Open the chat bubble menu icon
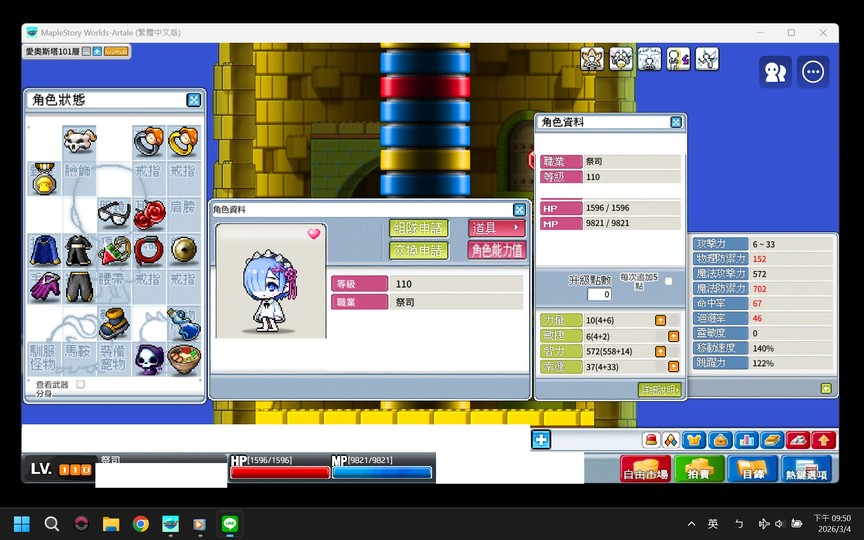The image size is (864, 540). click(813, 72)
